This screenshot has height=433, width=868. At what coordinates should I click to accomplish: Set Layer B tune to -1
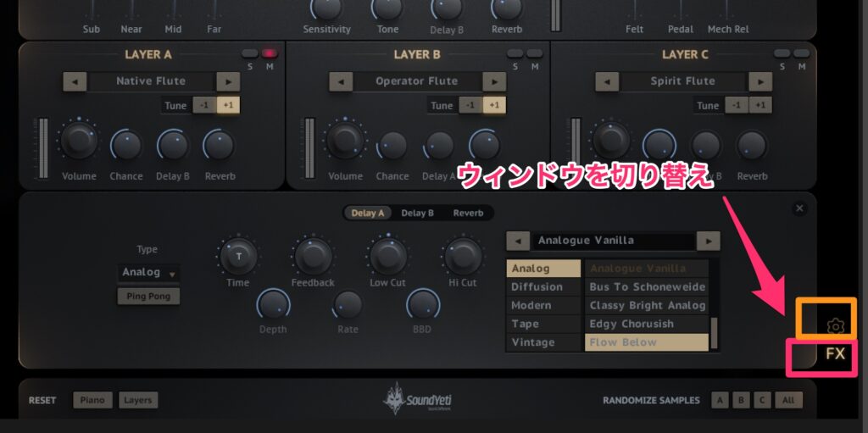(x=470, y=106)
